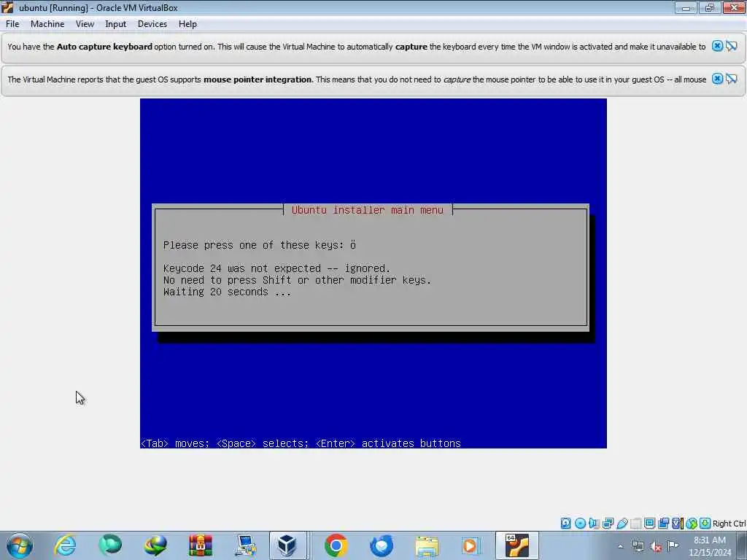Image resolution: width=747 pixels, height=560 pixels.
Task: Close the VirtualBox VM window
Action: (x=734, y=7)
